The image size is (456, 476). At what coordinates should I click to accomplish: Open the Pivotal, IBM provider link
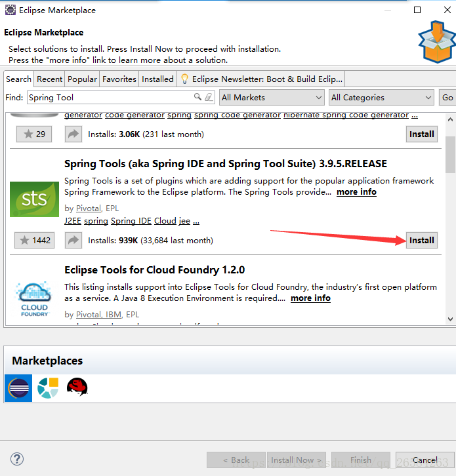click(x=98, y=315)
